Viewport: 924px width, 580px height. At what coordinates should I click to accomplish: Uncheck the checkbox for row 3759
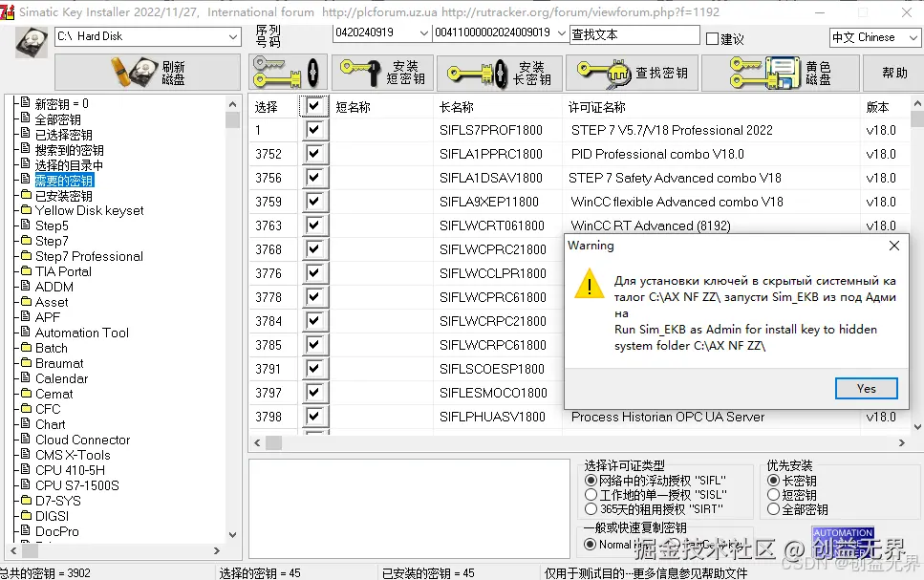[314, 202]
